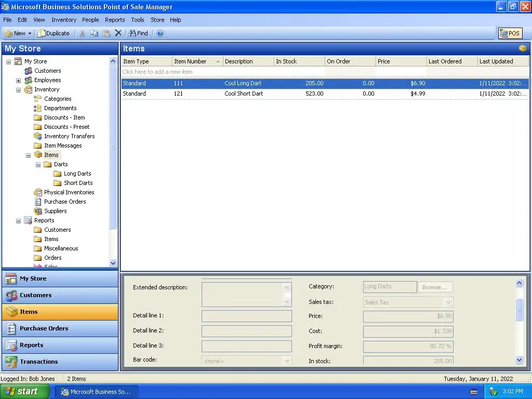Image resolution: width=532 pixels, height=399 pixels.
Task: Expand the Employees tree node
Action: click(x=18, y=81)
